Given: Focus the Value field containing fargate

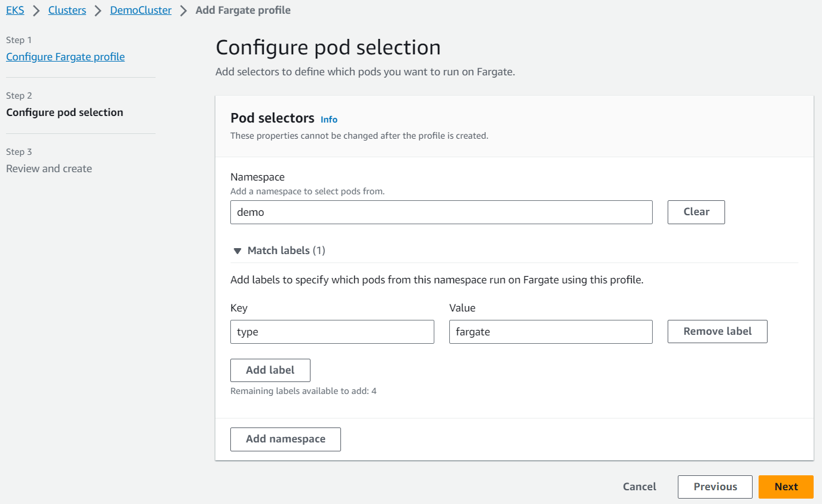Looking at the screenshot, I should (550, 332).
